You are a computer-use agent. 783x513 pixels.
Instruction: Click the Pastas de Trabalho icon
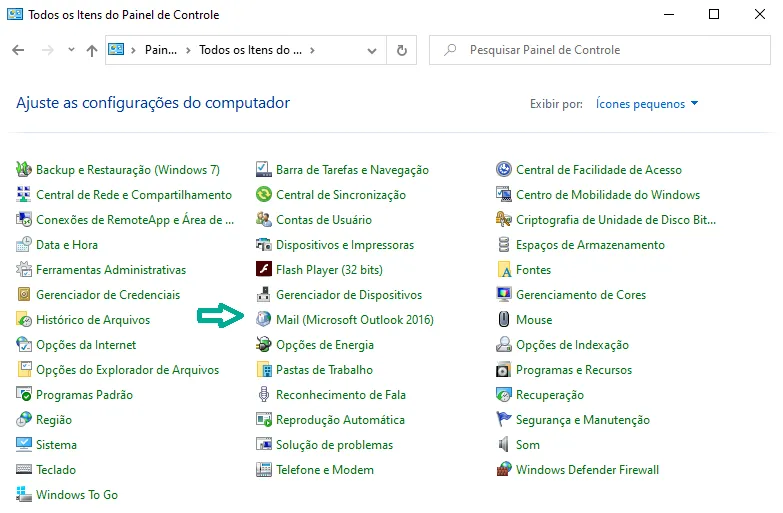(264, 369)
